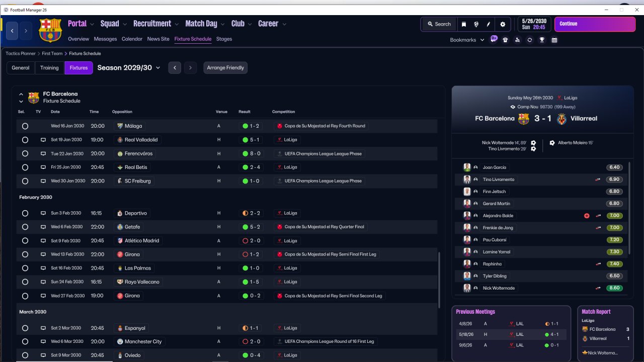This screenshot has height=362, width=644.
Task: Click the Tactics Planner breadcrumb link
Action: click(21, 53)
